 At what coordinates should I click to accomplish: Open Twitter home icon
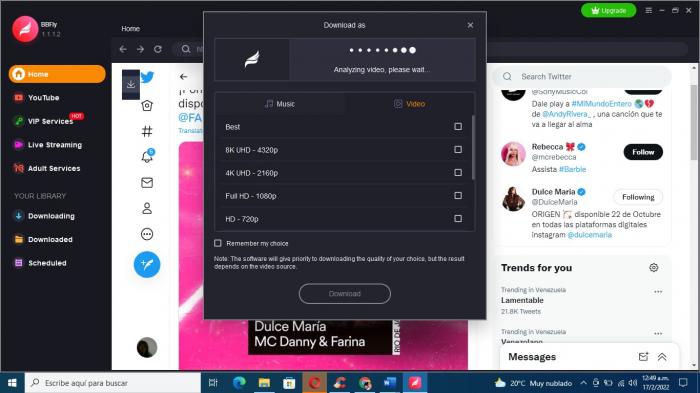pyautogui.click(x=147, y=105)
